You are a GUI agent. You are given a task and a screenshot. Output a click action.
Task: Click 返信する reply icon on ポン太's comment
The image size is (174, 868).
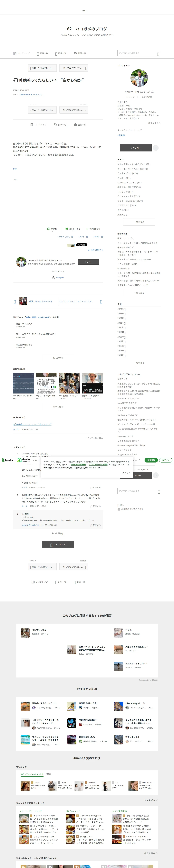coord(96,488)
